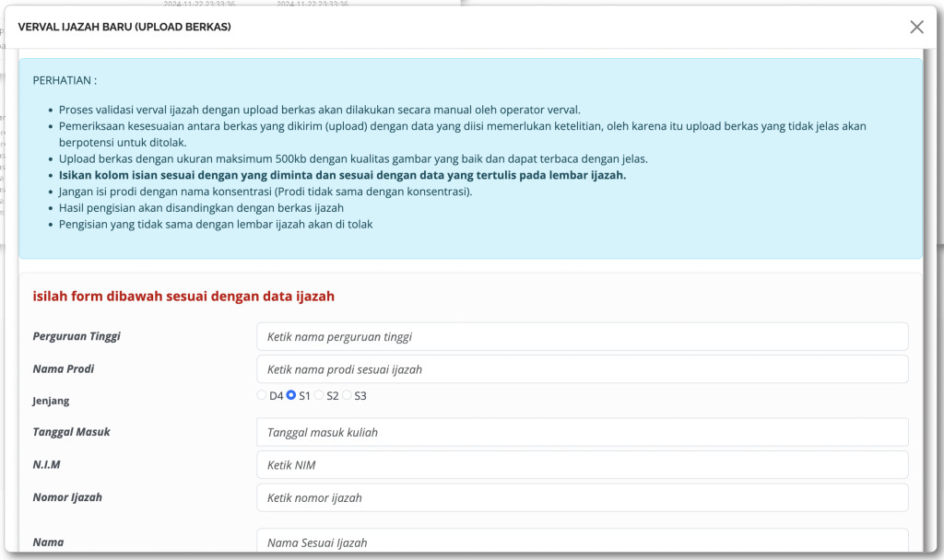Click the Nomor Ijazah label text
944x560 pixels.
coord(67,497)
